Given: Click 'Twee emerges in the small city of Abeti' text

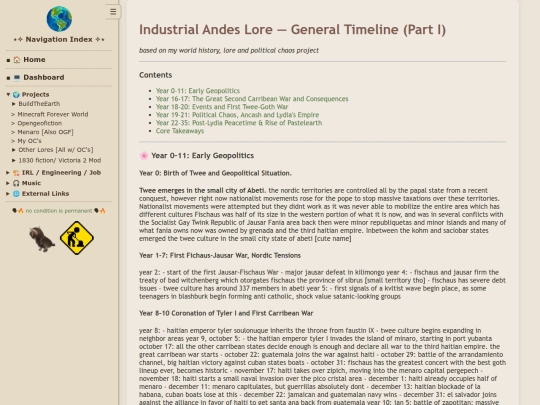Looking at the screenshot, I should 202,190.
